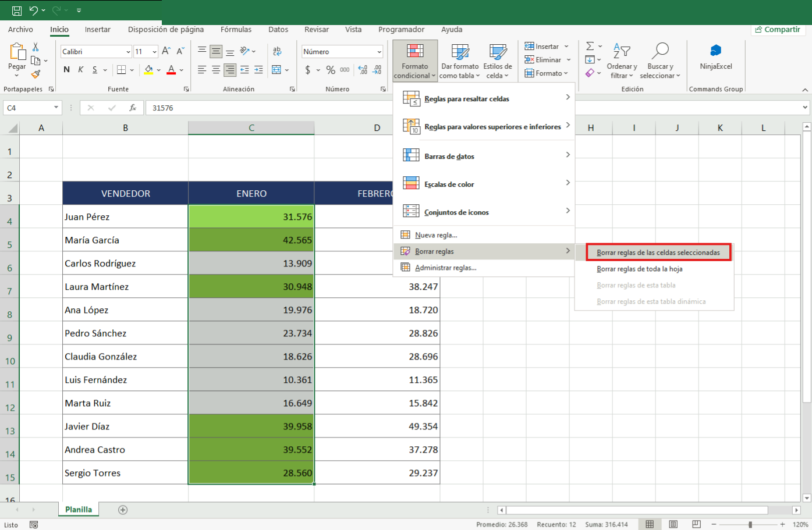Toggle align right text
This screenshot has width=812, height=530.
(x=230, y=70)
